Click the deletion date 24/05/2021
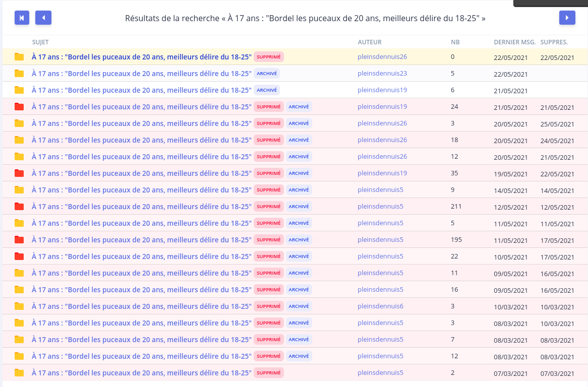Viewport: 588px width, 387px height. coord(557,141)
